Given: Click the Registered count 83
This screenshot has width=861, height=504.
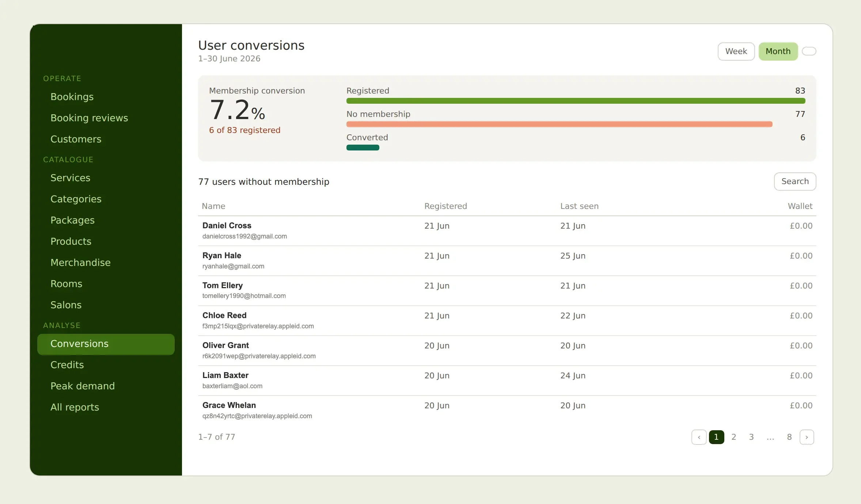Looking at the screenshot, I should 800,91.
